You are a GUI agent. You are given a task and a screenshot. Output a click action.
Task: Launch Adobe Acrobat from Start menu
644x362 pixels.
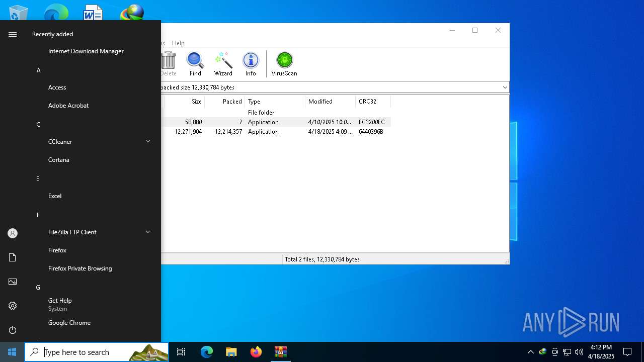68,106
